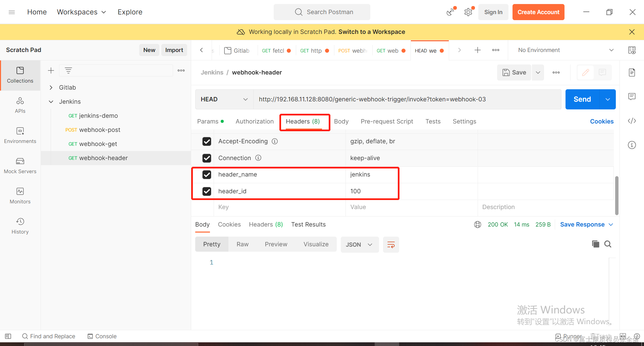Toggle line wrap in response body

(391, 245)
